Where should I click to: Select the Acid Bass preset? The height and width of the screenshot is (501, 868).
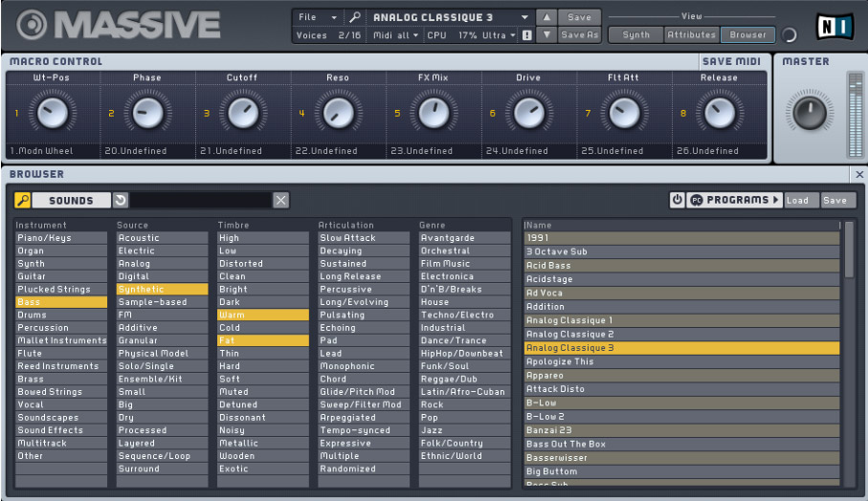click(x=681, y=266)
